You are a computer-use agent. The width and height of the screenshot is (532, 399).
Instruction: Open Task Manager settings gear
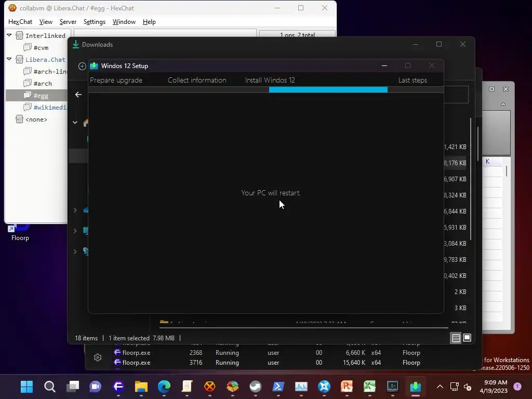98,357
